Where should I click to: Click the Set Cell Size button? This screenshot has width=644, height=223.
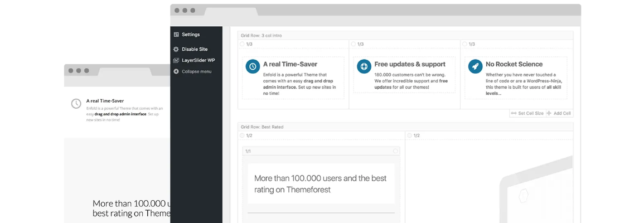coord(527,113)
